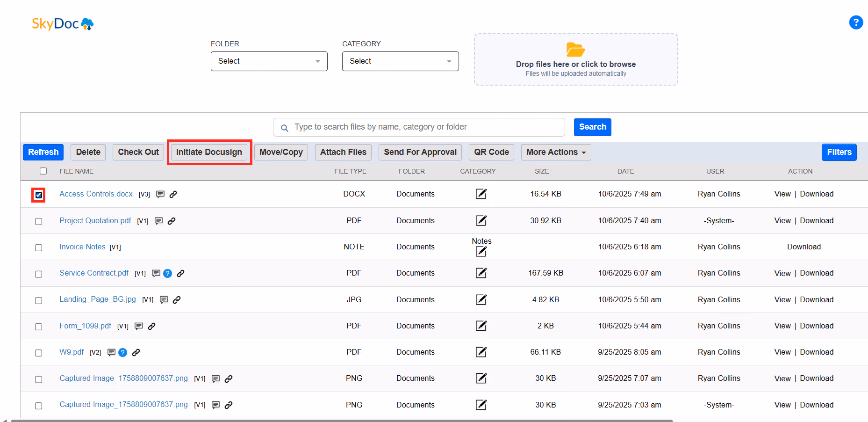Open the help question mark icon
This screenshot has width=868, height=422.
click(x=855, y=22)
